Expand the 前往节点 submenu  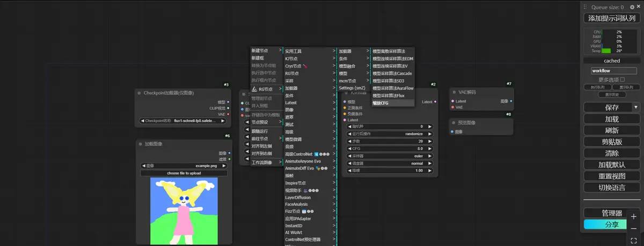coord(266,138)
